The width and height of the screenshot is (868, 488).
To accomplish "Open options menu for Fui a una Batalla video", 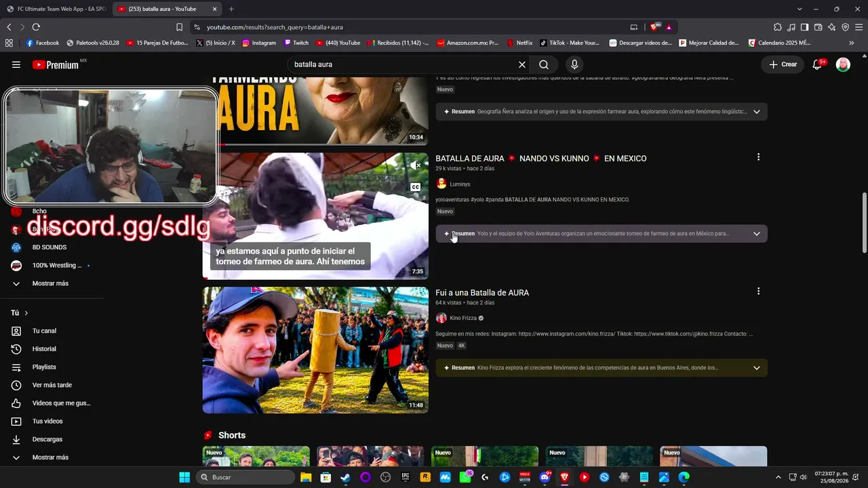I will tap(758, 291).
